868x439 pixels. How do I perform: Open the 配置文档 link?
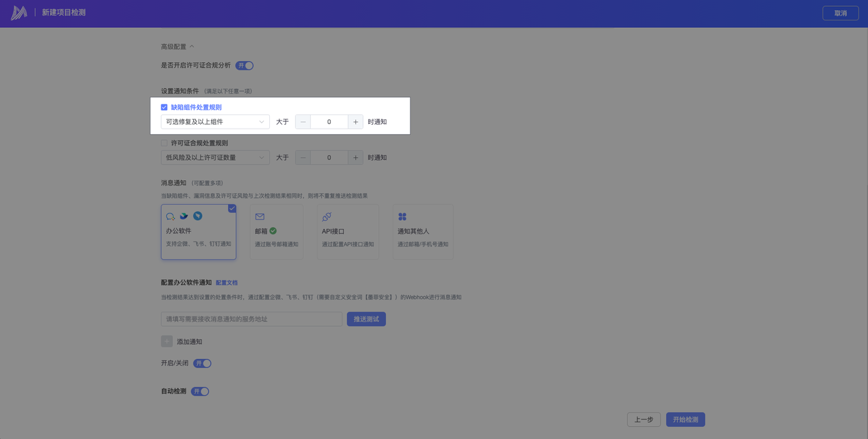(226, 283)
